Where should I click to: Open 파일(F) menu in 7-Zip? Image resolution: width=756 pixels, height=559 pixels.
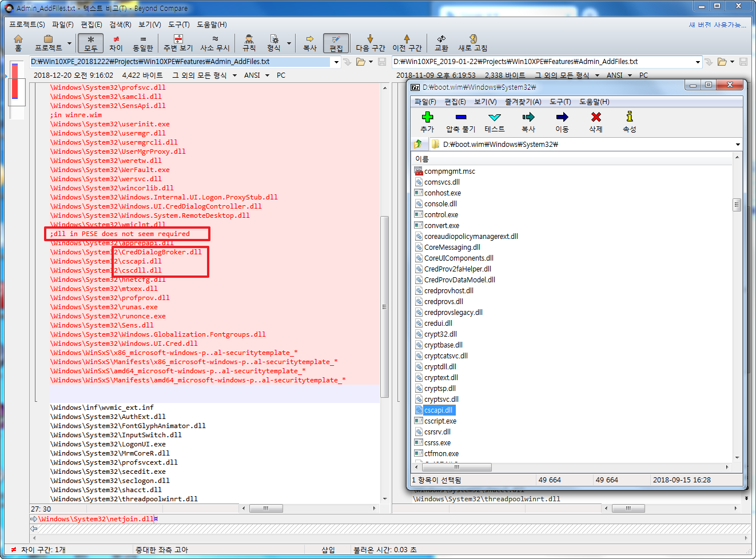click(x=425, y=102)
